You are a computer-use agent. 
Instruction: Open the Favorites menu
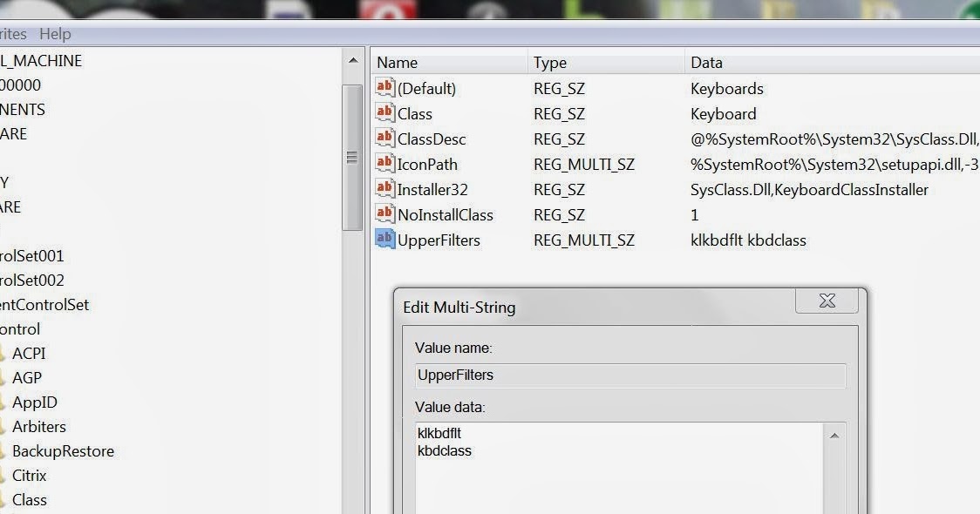point(11,33)
